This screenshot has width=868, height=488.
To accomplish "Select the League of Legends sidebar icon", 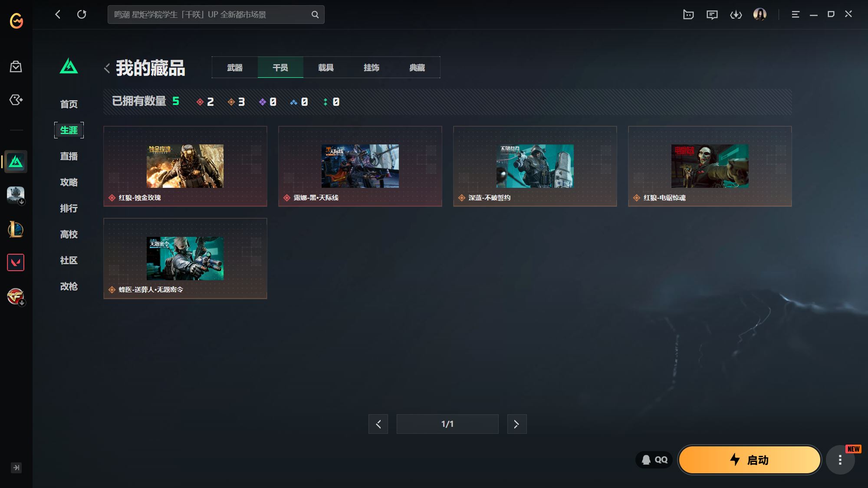I will pos(16,229).
